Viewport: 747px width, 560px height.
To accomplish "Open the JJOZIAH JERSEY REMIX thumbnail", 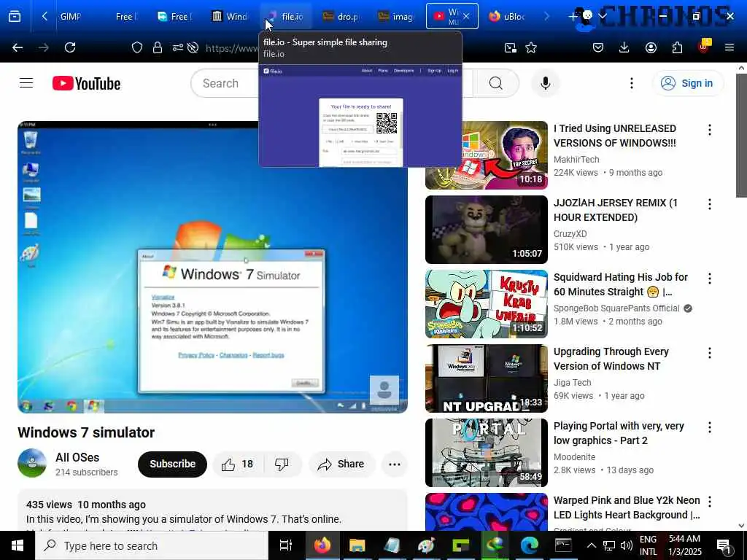I will 487,230.
